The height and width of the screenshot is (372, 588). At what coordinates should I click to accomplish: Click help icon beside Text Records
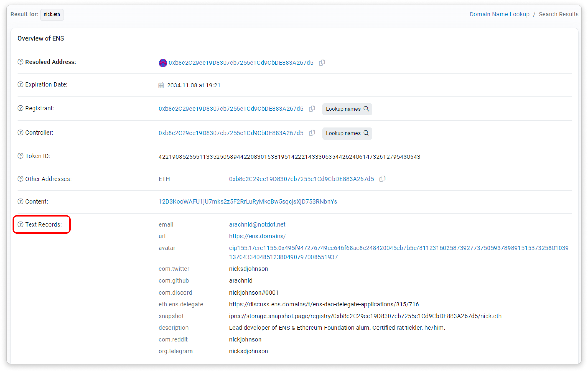[x=20, y=224]
